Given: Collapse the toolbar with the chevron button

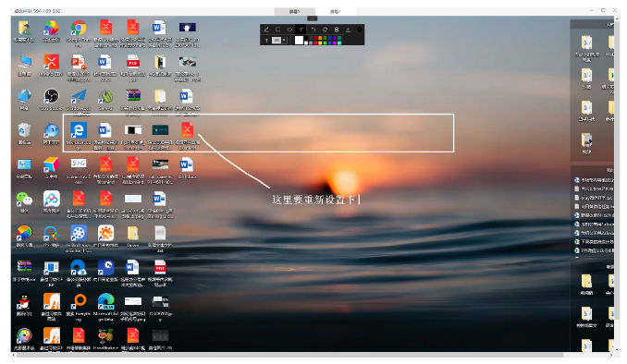Looking at the screenshot, I should 313,18.
